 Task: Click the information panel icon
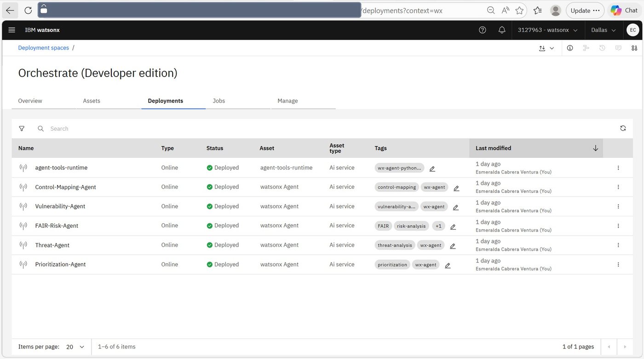(570, 48)
